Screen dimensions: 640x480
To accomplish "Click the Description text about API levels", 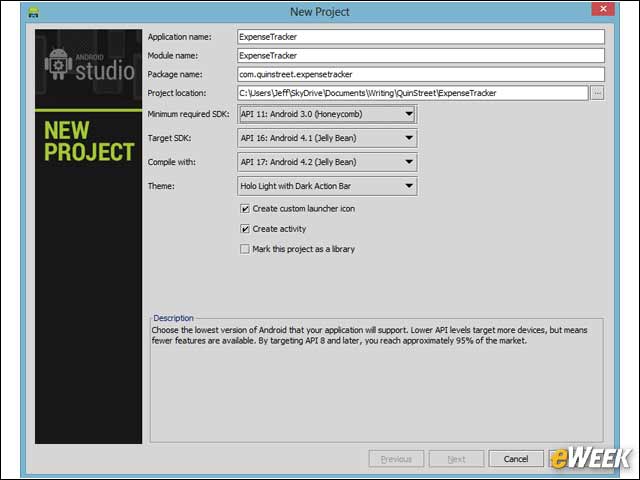I will 369,336.
